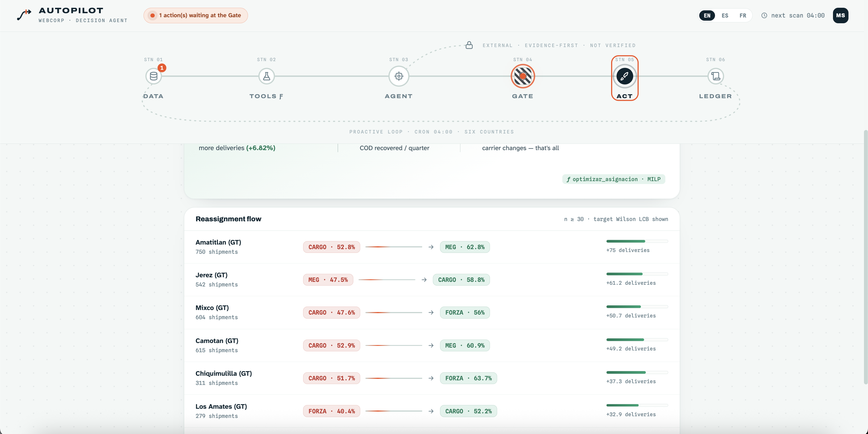
Task: Select the ACT rocket station
Action: point(624,76)
